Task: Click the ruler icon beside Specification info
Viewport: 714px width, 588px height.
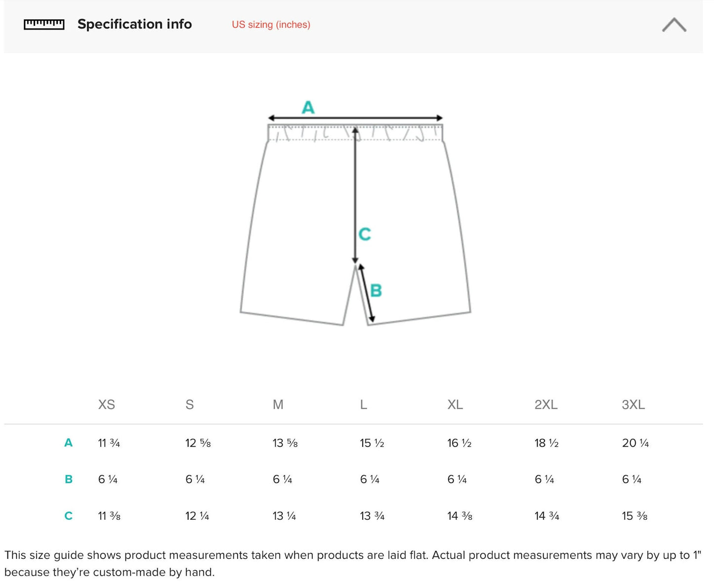Action: point(44,24)
